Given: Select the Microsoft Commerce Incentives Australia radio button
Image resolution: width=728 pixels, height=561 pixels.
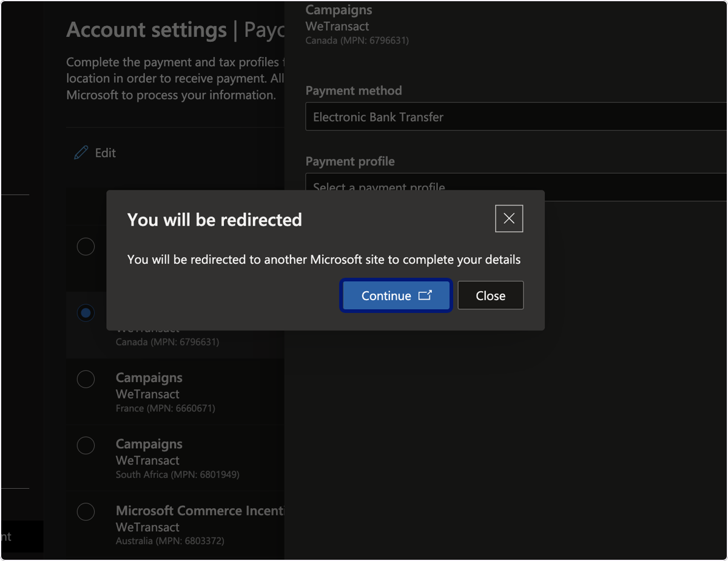Looking at the screenshot, I should point(86,512).
